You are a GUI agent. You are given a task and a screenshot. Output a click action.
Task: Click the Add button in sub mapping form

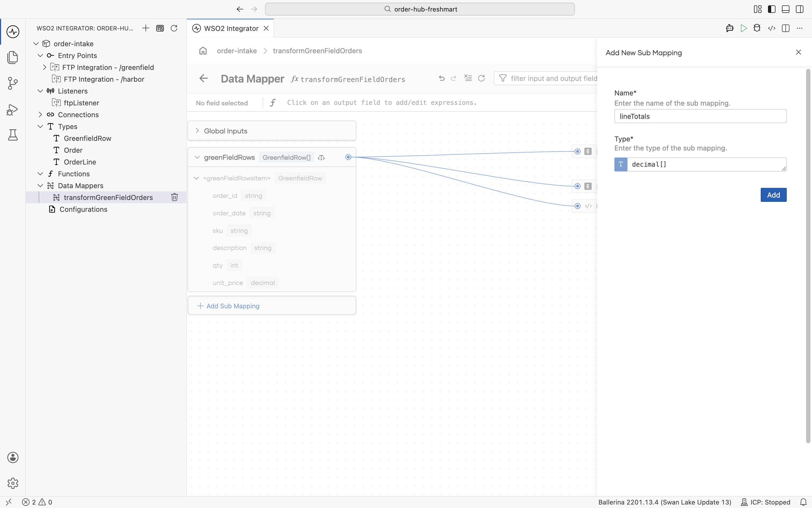tap(773, 195)
